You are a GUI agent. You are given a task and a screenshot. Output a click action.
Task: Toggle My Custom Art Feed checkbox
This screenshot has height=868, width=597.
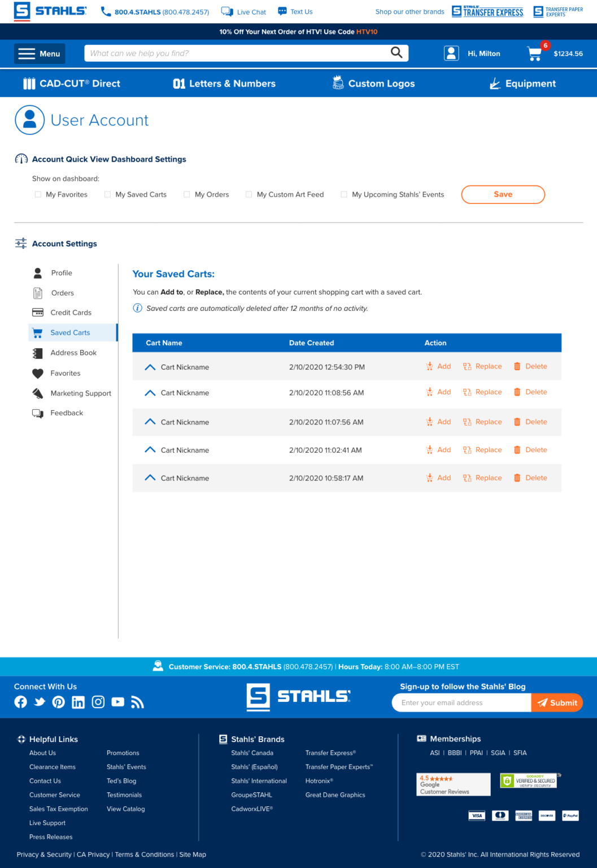249,194
